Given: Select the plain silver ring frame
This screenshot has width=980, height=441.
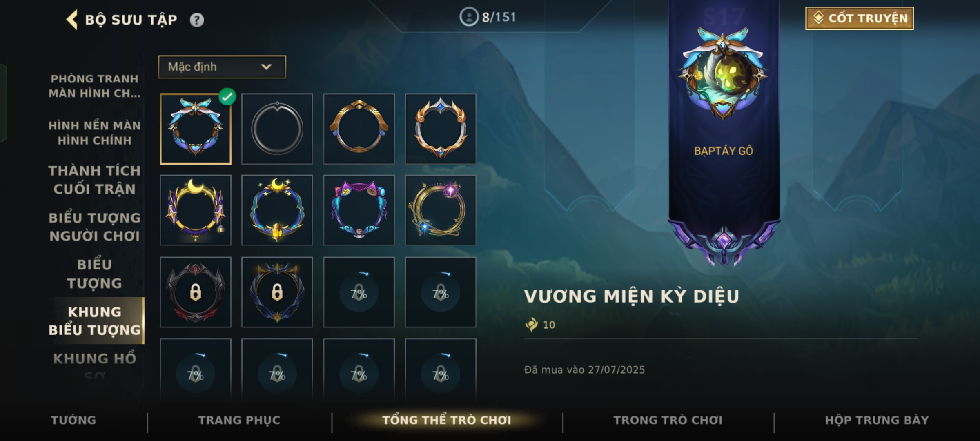Looking at the screenshot, I should [x=277, y=129].
